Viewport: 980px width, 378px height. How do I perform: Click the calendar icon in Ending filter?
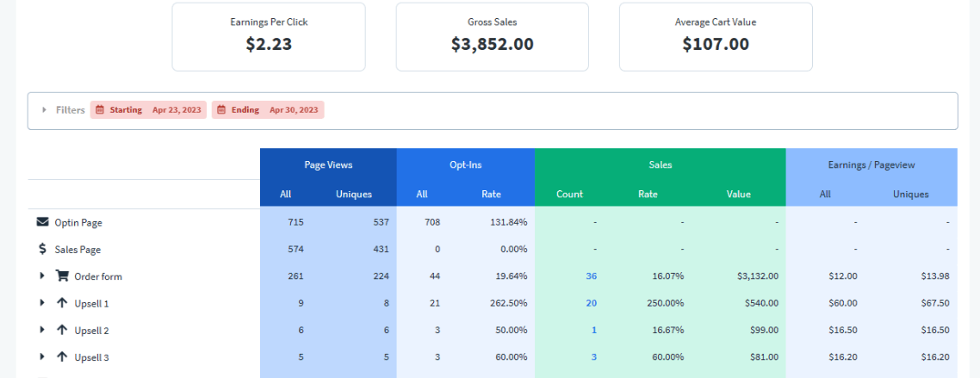[x=221, y=110]
